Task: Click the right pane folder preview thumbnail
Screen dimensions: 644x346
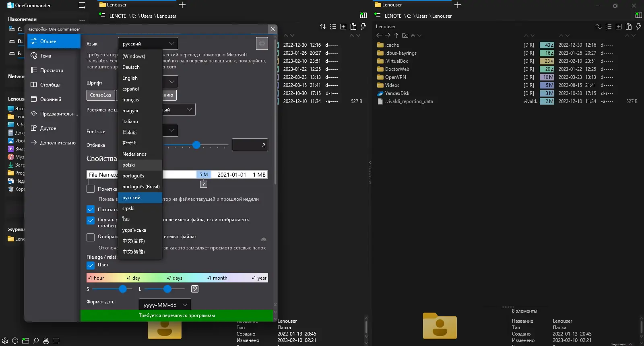Action: [440, 325]
